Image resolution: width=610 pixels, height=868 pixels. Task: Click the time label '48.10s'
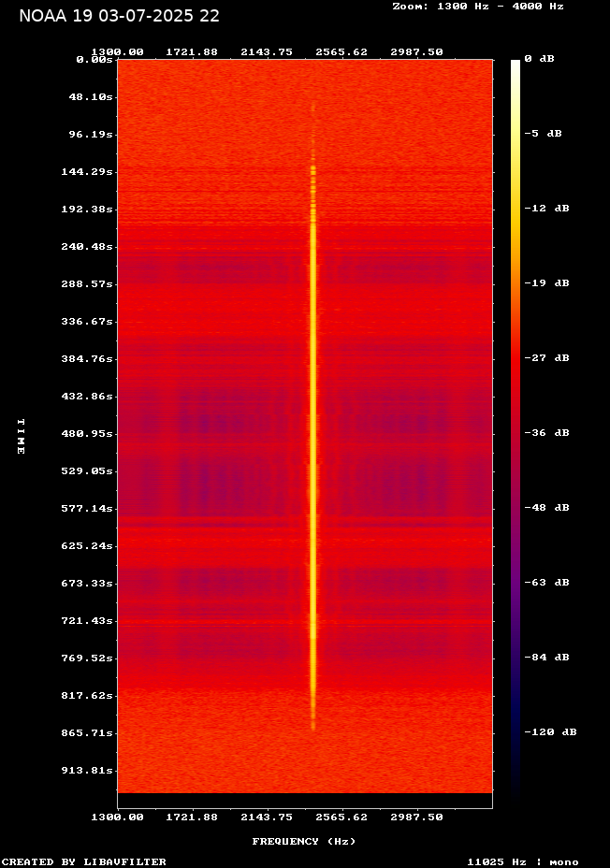(x=91, y=97)
